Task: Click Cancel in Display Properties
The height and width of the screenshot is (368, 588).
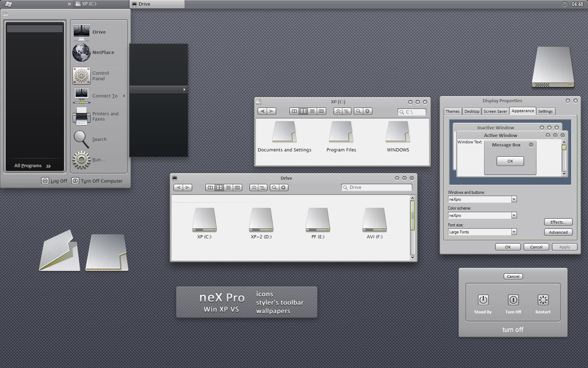Action: pos(536,247)
